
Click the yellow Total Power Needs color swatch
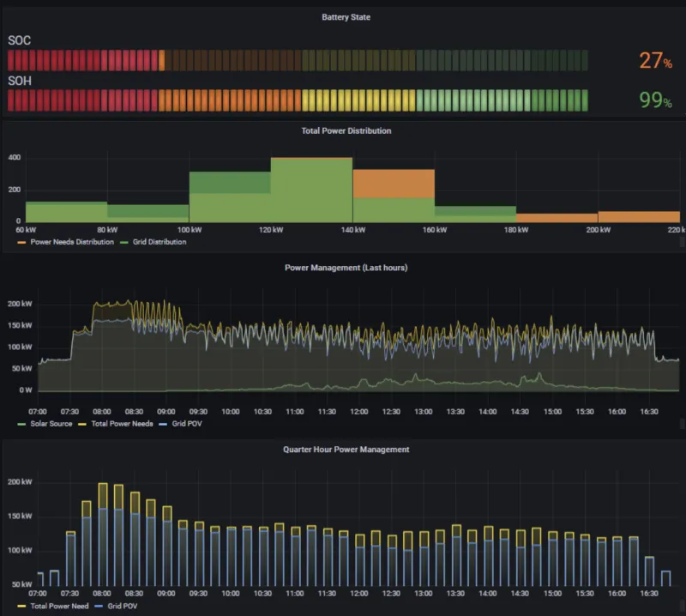(81, 424)
